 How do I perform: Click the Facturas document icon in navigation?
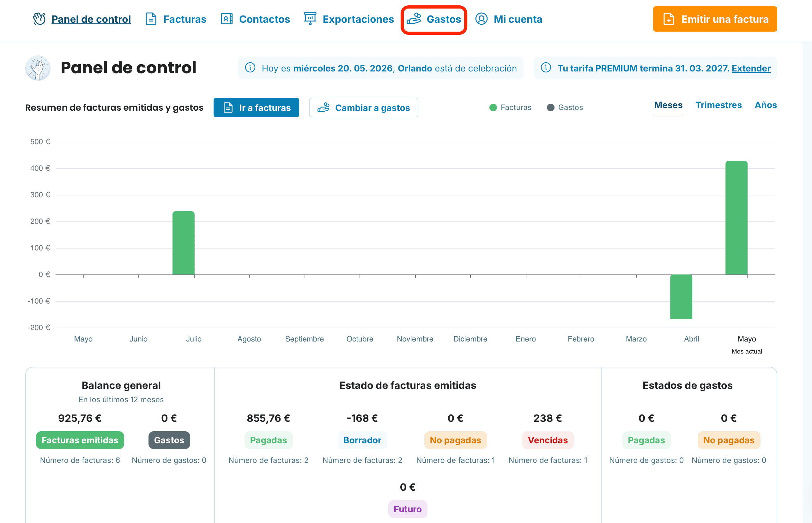click(151, 19)
